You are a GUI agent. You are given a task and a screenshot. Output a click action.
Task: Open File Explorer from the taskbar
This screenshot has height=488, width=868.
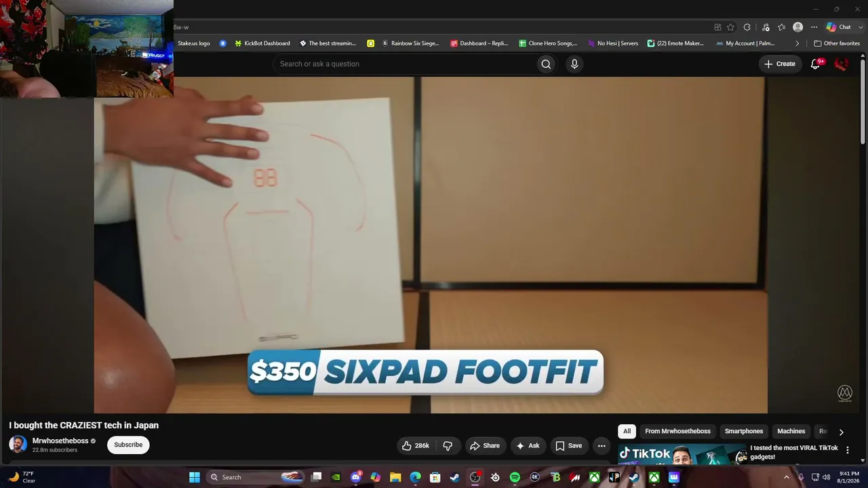(x=395, y=477)
